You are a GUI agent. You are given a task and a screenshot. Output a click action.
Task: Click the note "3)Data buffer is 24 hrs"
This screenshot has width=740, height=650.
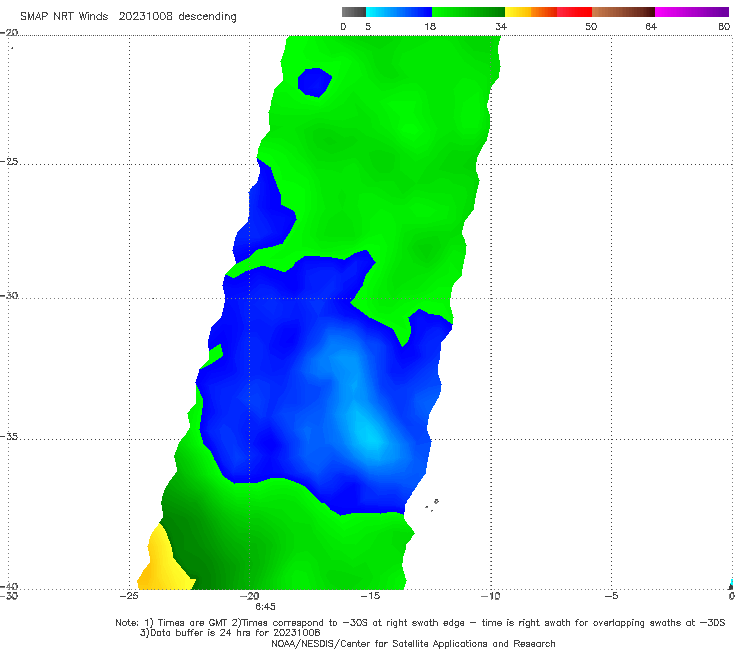(230, 633)
